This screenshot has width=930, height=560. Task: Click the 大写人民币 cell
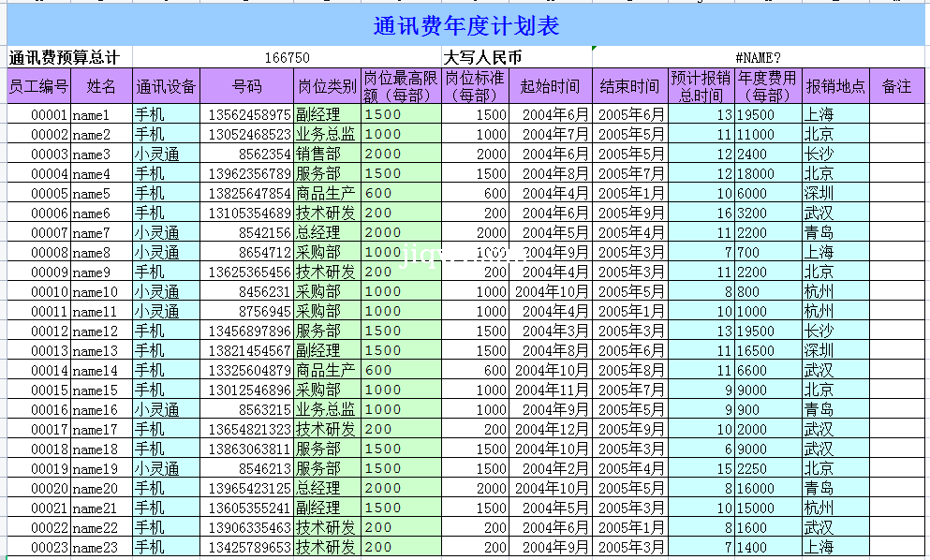click(x=517, y=57)
